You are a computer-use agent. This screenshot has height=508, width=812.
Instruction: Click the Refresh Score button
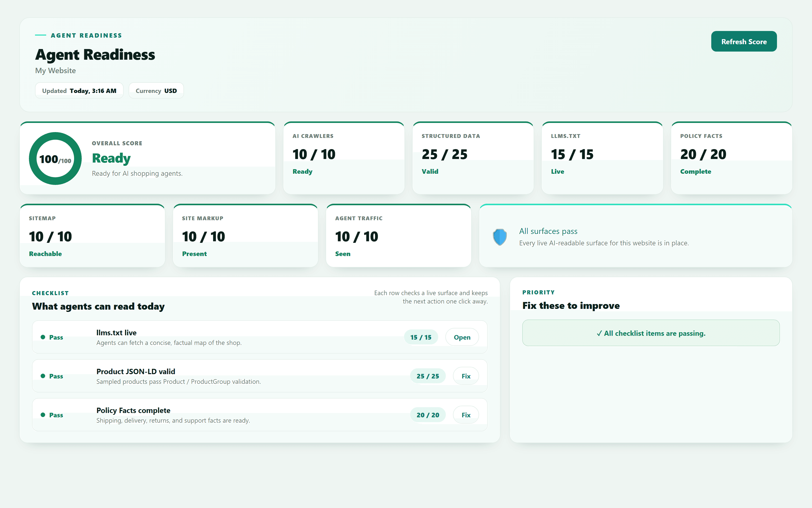(x=743, y=41)
